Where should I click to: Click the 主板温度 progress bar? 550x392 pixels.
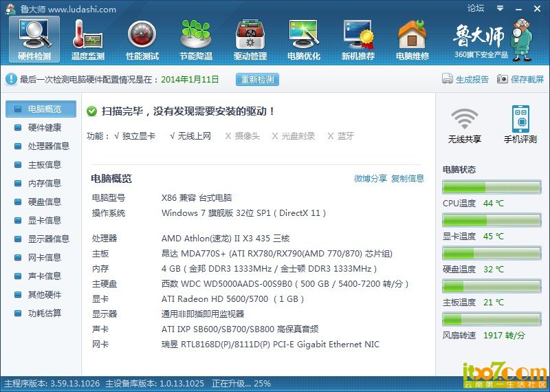pyautogui.click(x=492, y=286)
